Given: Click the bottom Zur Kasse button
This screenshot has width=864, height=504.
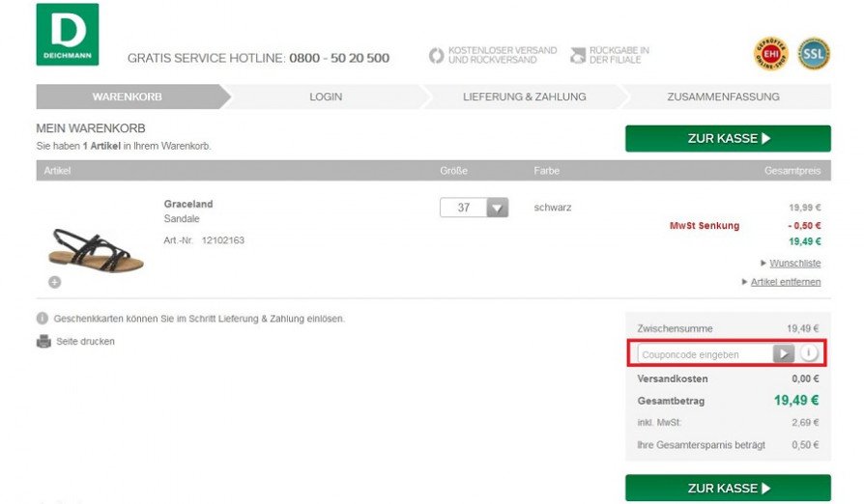Looking at the screenshot, I should [x=728, y=488].
